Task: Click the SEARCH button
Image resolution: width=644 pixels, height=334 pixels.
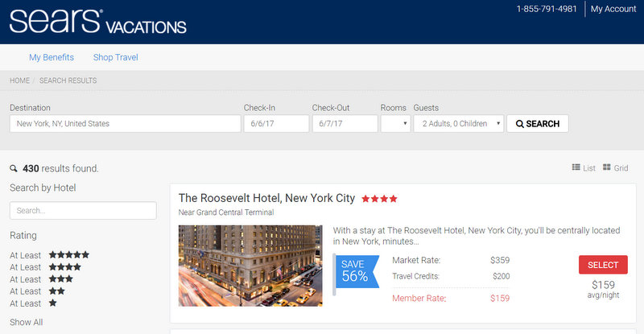Action: 538,124
